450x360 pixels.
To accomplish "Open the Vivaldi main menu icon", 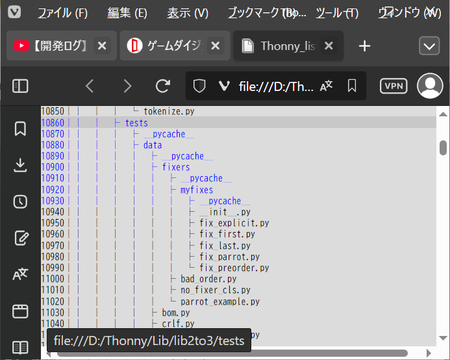I will coord(14,12).
